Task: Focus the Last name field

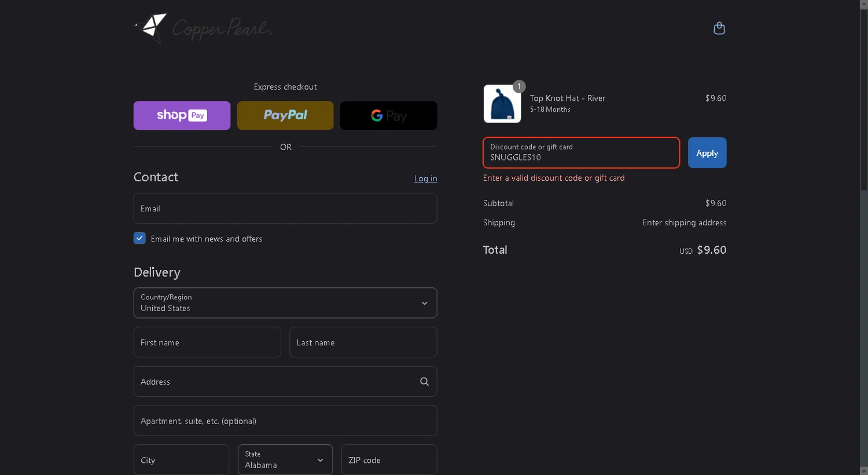Action: pyautogui.click(x=363, y=342)
